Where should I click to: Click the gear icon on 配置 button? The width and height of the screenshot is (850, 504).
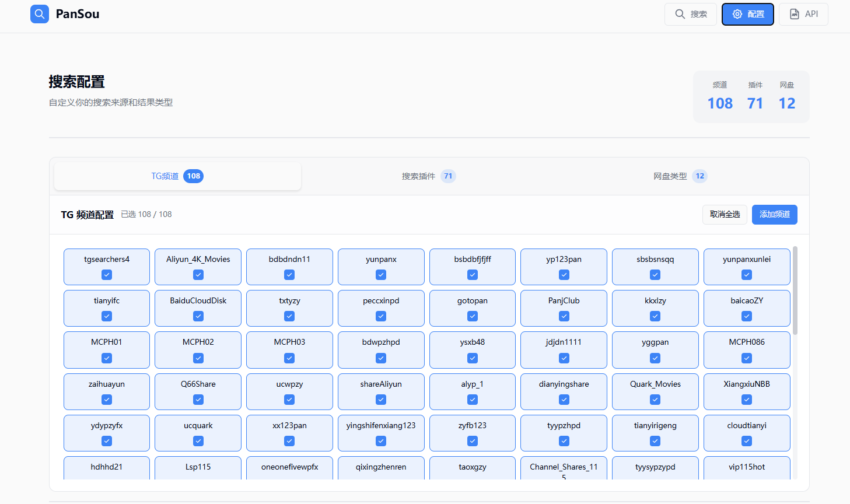click(737, 14)
